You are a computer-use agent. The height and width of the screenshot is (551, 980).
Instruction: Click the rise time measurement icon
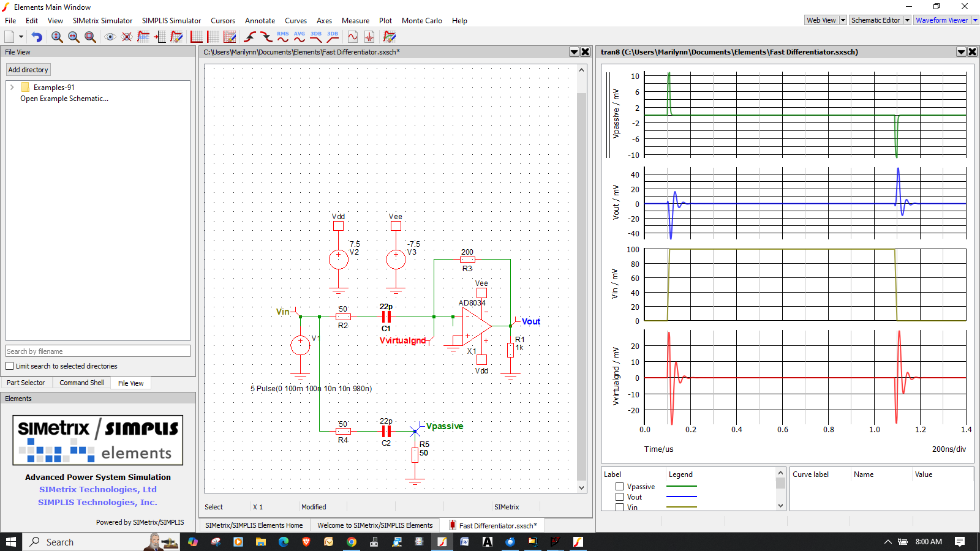[250, 37]
